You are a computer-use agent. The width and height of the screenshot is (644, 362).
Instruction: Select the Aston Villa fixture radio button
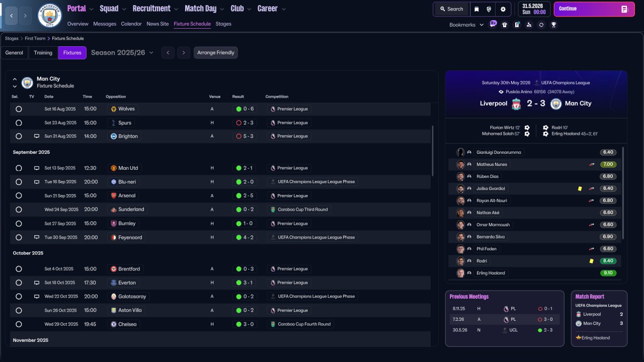(x=19, y=310)
